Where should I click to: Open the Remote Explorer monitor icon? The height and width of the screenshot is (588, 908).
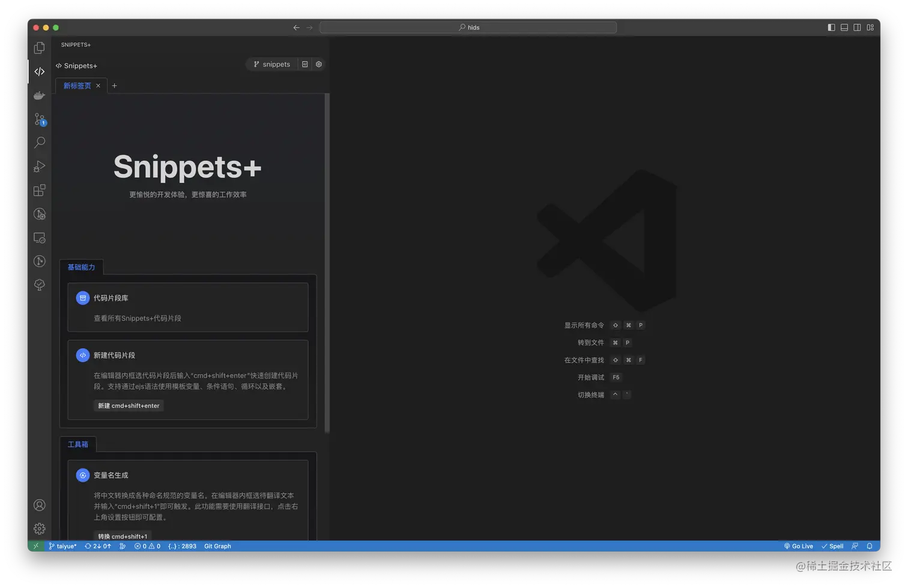40,238
